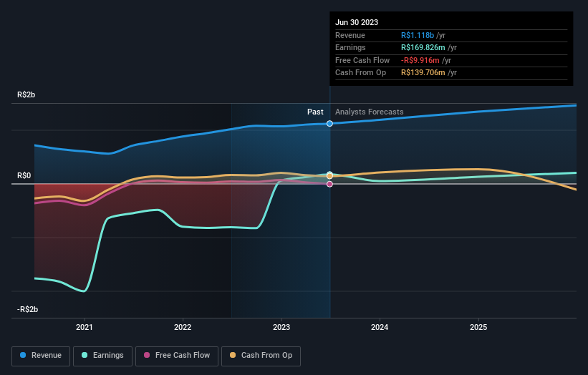Viewport: 588px width, 375px height.
Task: Toggle the Free Cash Flow legend button
Action: coord(177,356)
